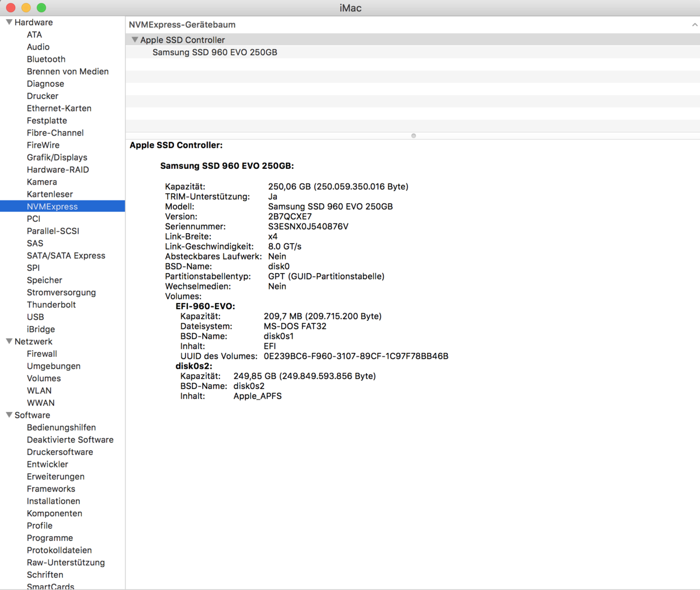Collapse the Netzwerk section triangle
The width and height of the screenshot is (700, 590).
click(9, 341)
